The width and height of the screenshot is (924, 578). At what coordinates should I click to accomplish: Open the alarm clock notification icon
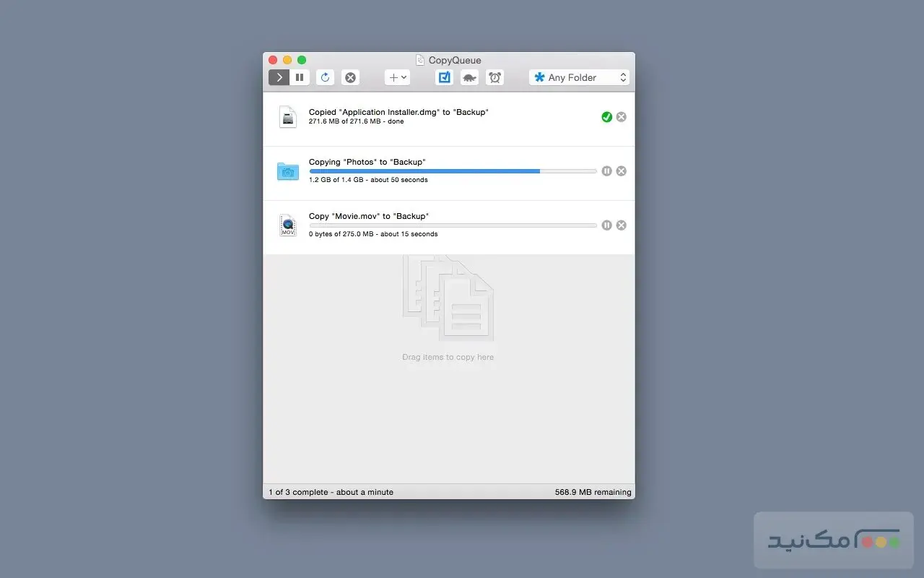(x=494, y=77)
